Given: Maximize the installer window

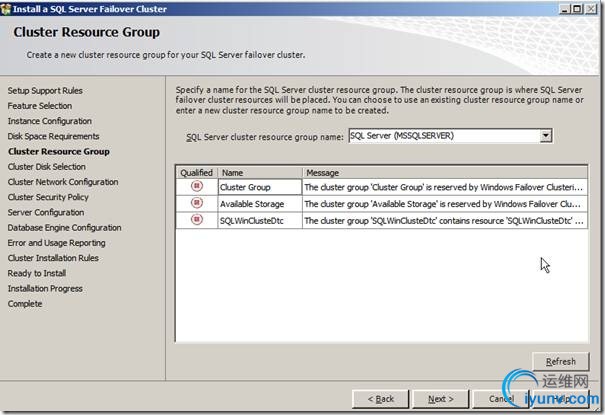Looking at the screenshot, I should (x=577, y=8).
